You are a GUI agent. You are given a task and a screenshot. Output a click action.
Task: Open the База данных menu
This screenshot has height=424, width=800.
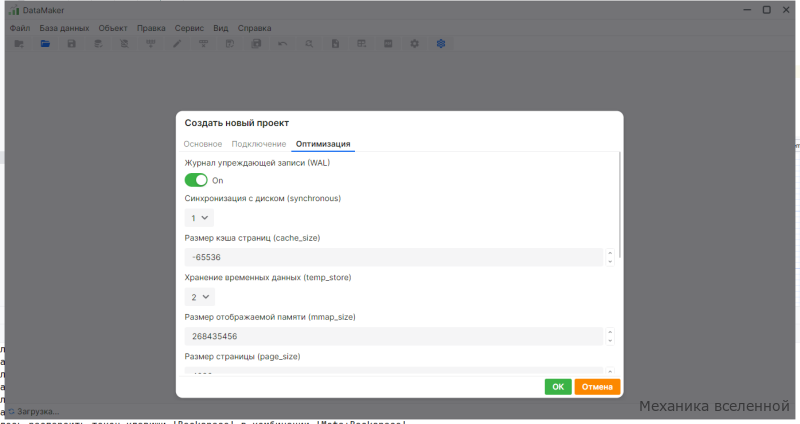point(64,28)
